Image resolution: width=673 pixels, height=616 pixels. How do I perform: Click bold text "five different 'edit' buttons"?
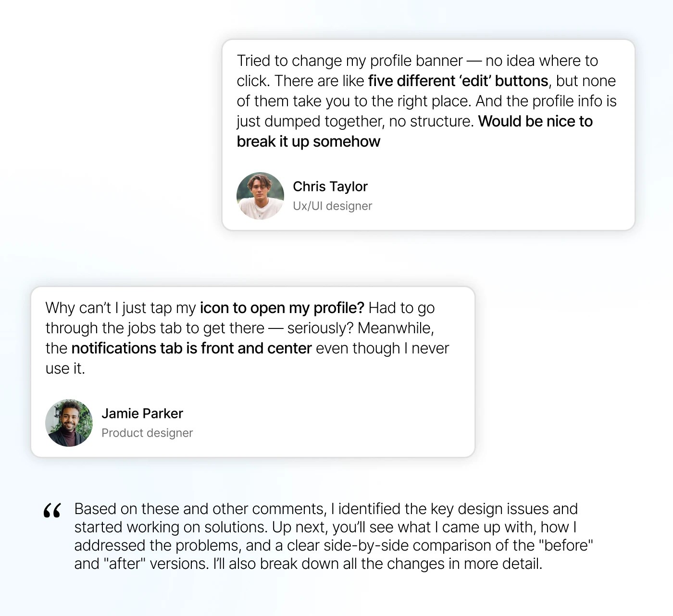458,81
